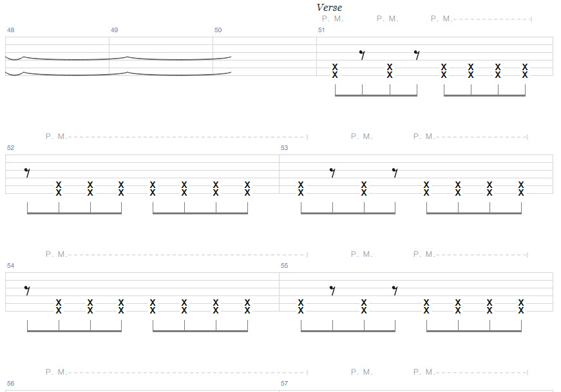Select the last muted note in measure 51
Viewport: 561px width, 392px height.
[525, 70]
